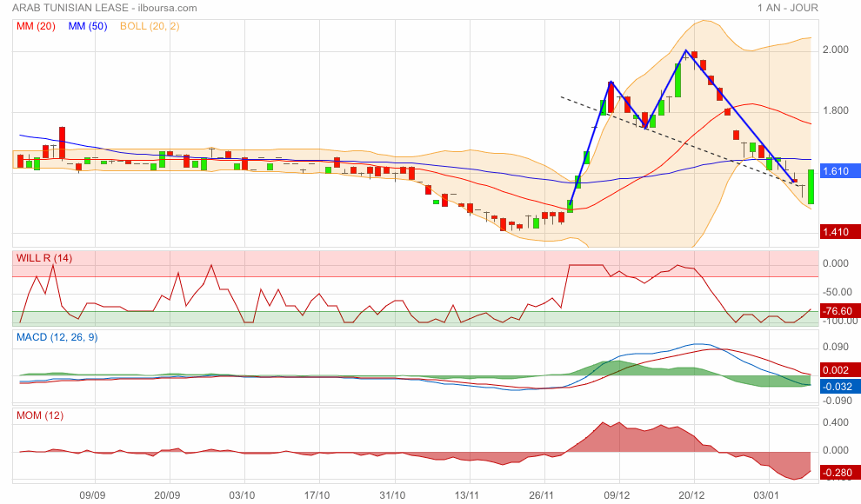Click the red 1.410 price tag

[839, 231]
